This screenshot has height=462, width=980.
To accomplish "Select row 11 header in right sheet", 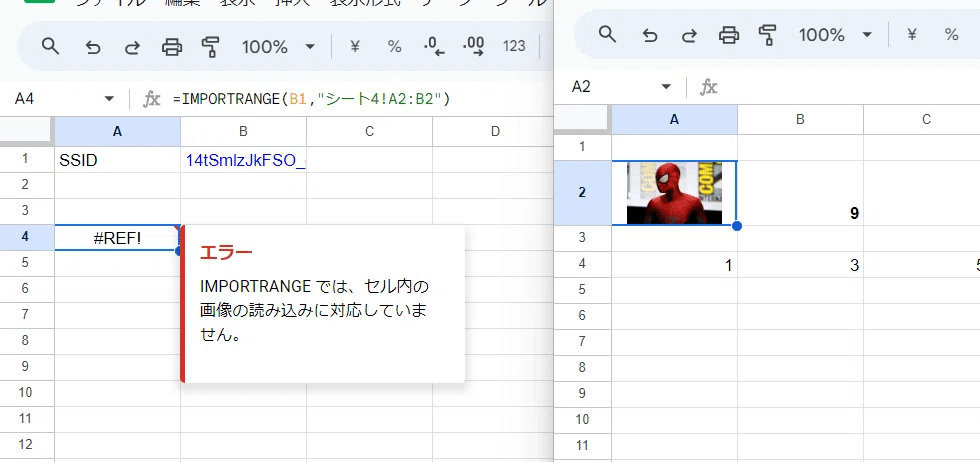I will click(x=582, y=445).
